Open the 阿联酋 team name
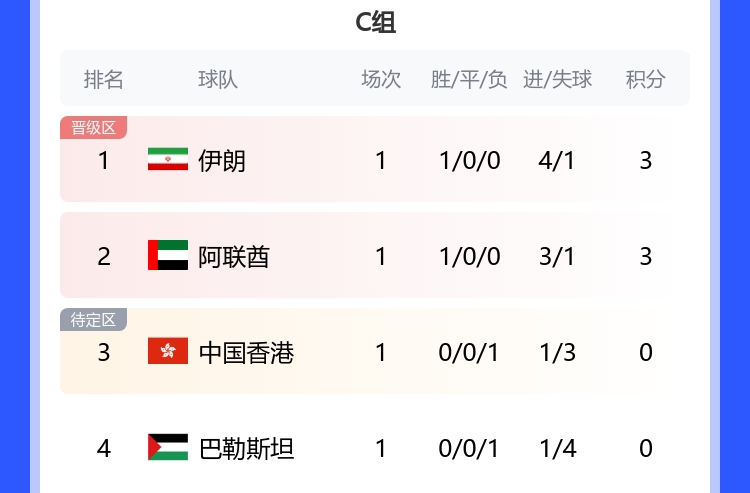The height and width of the screenshot is (493, 750). pos(234,256)
